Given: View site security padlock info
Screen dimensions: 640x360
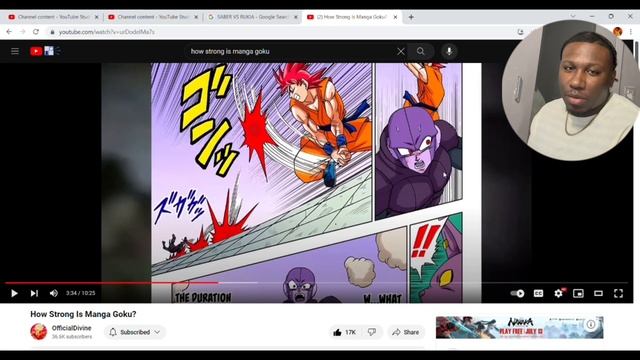Looking at the screenshot, I should (52, 32).
